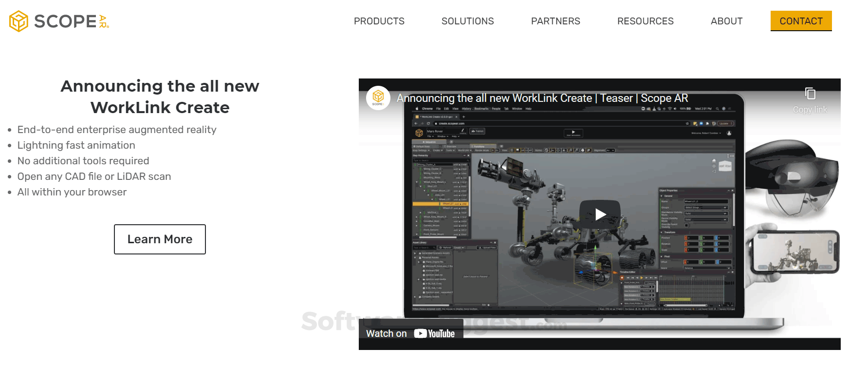Click "Lightning fast animation" bullet
This screenshot has height=369, width=868.
pos(76,145)
